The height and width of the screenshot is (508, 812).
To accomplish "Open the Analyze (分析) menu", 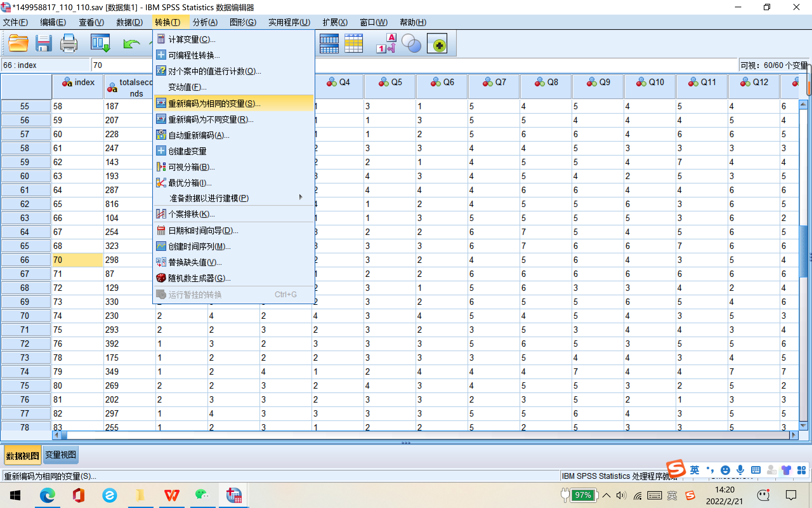I will point(205,22).
